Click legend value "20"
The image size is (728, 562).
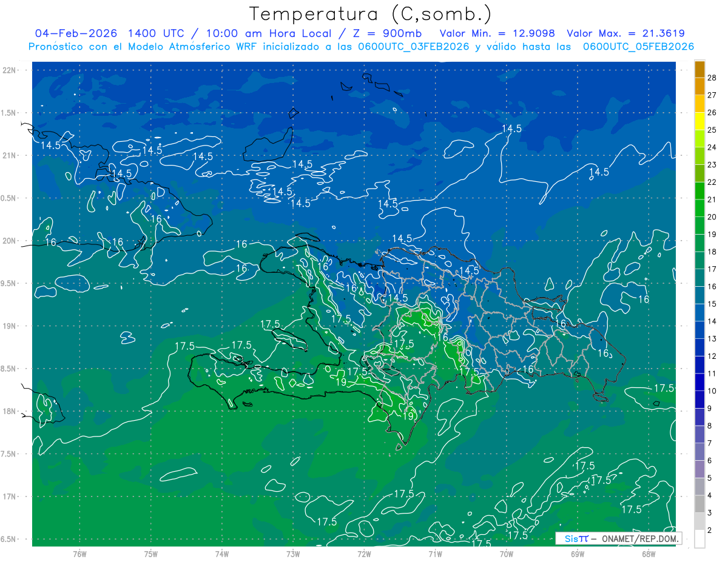click(x=712, y=217)
